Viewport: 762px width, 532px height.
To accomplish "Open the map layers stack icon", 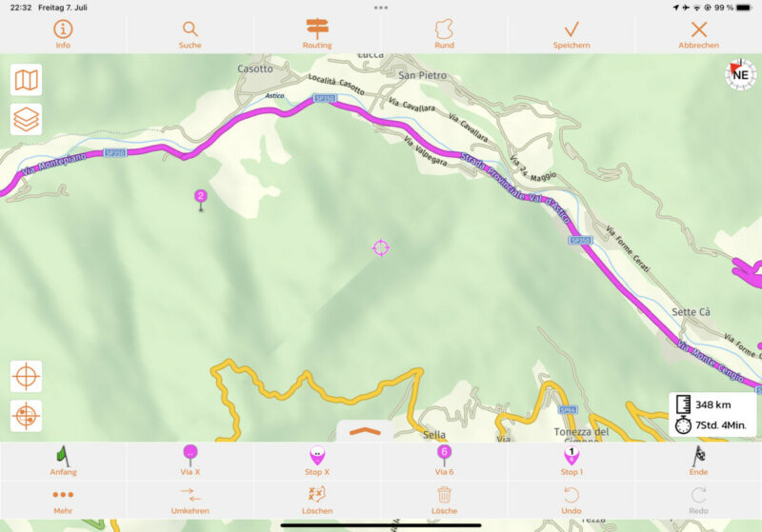I will 27,119.
